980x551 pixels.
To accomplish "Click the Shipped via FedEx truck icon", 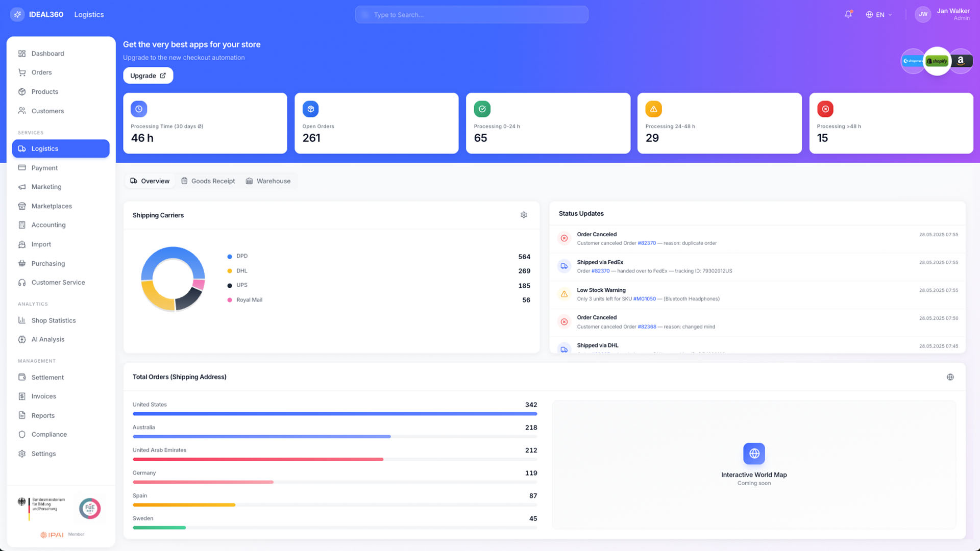I will point(564,266).
